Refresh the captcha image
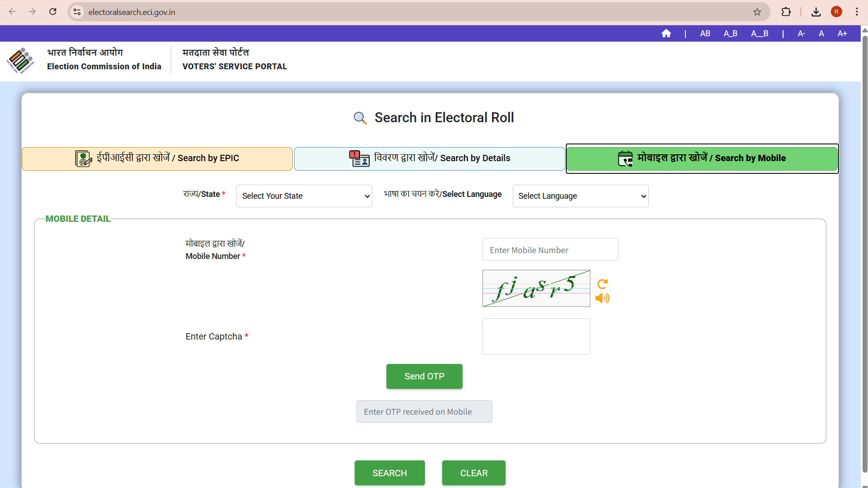 pyautogui.click(x=603, y=284)
